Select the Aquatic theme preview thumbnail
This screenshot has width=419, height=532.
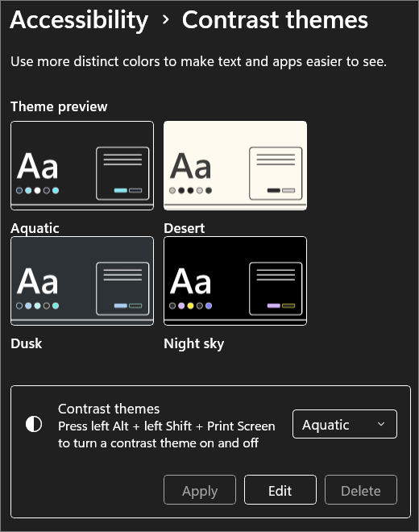[x=82, y=165]
